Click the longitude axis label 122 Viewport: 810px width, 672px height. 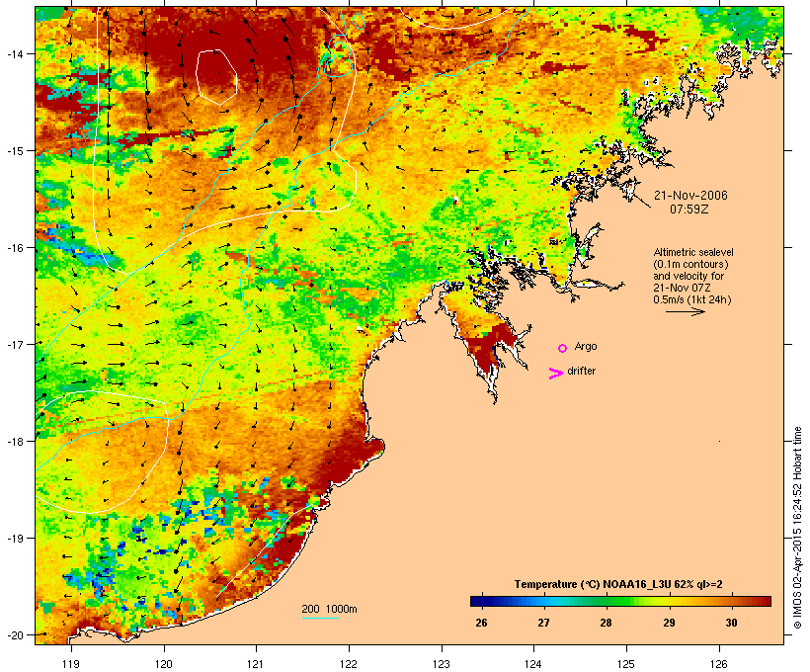pyautogui.click(x=349, y=664)
